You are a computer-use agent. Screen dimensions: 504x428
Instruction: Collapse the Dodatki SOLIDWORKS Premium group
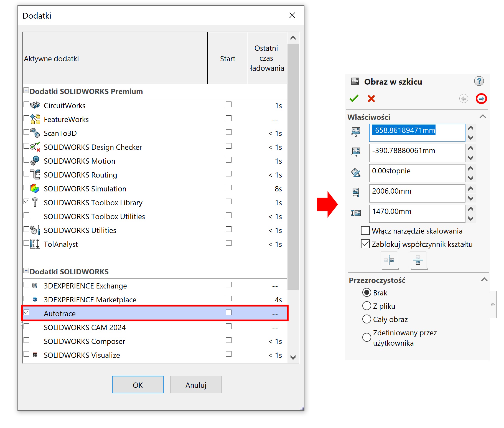point(26,90)
